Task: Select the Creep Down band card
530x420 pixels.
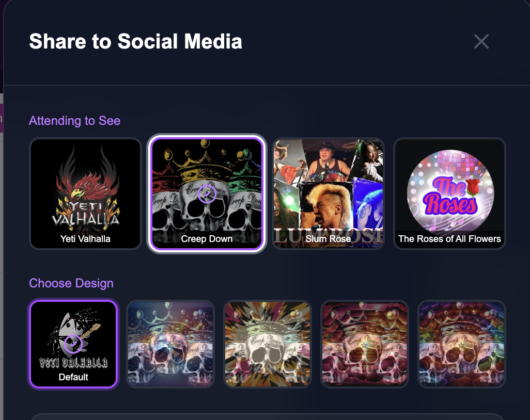Action: 207,193
